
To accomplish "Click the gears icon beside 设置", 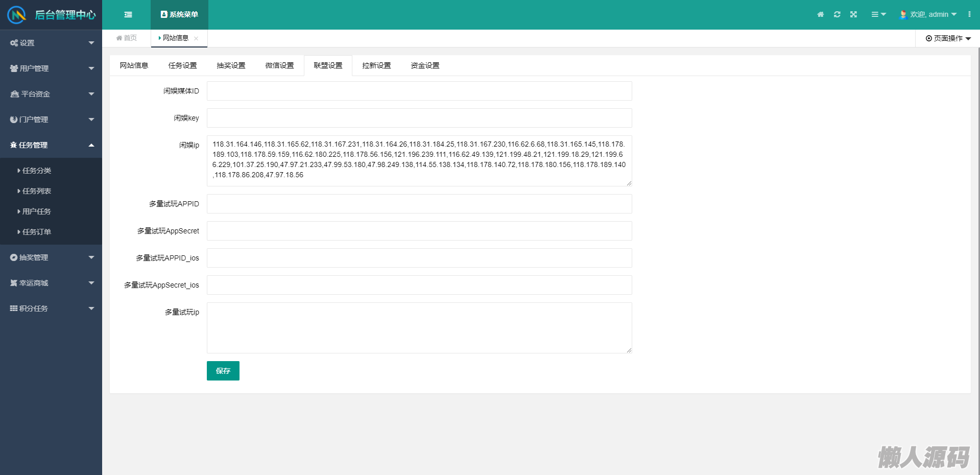I will point(14,43).
